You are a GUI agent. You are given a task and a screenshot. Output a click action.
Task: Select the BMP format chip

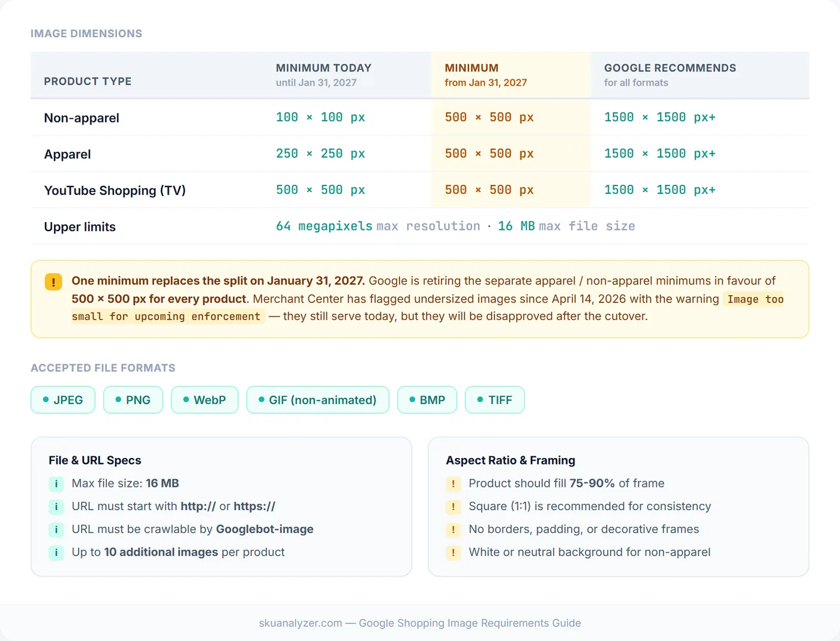427,400
